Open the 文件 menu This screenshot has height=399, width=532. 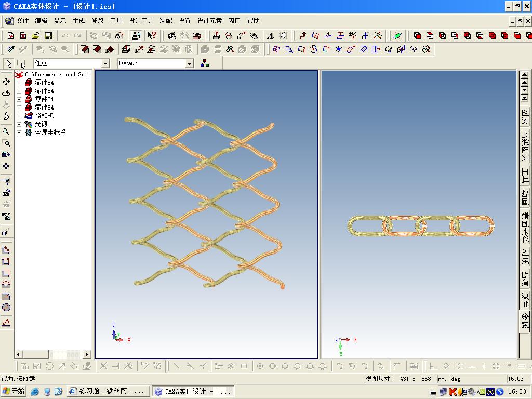coord(22,21)
